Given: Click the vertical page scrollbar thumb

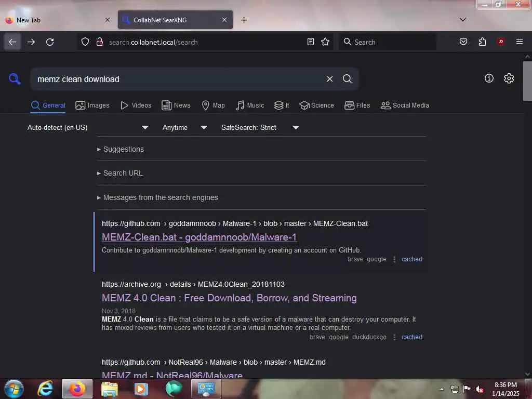Looking at the screenshot, I should click(527, 81).
